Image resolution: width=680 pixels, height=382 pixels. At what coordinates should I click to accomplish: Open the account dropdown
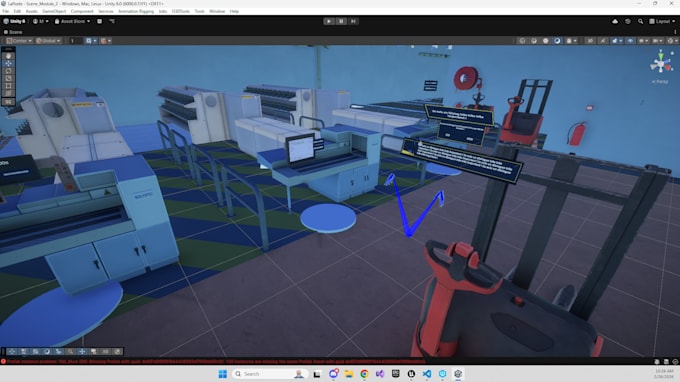[40, 21]
